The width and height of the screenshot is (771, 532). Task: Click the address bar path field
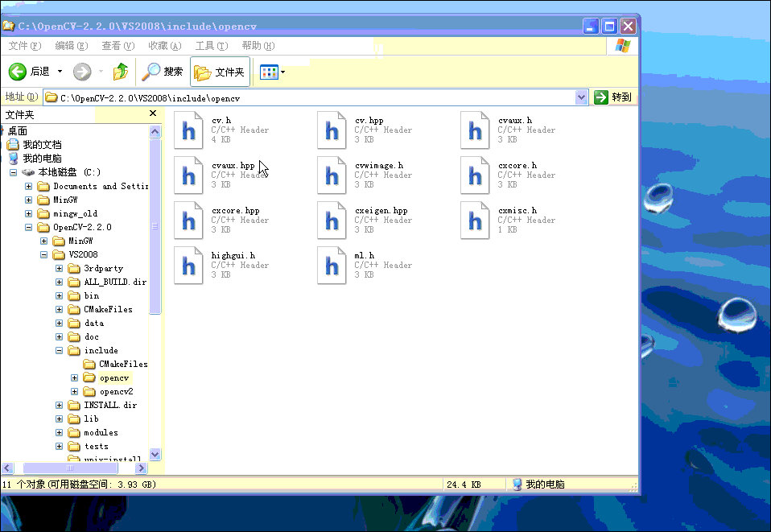(309, 98)
